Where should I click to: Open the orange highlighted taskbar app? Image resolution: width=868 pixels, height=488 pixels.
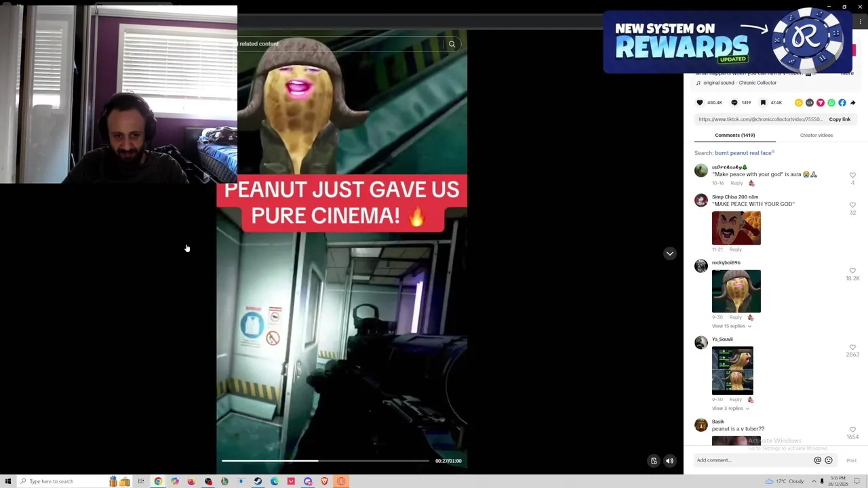341,481
